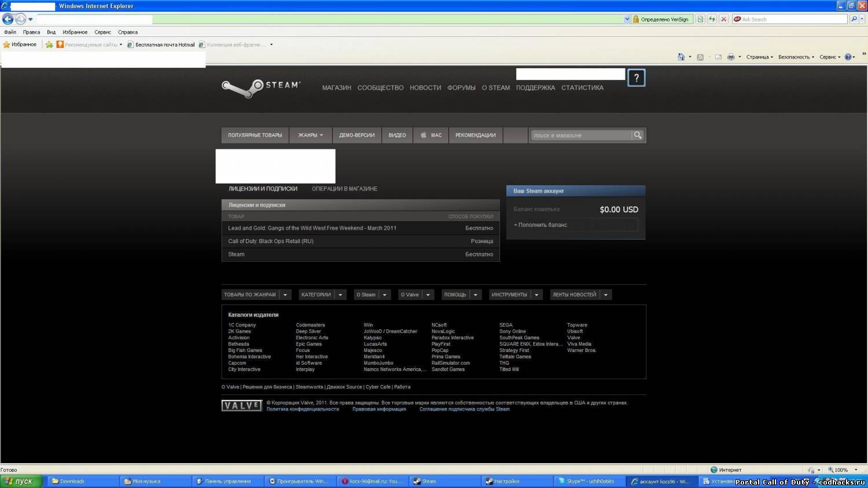Open the Файл menu
This screenshot has height=488, width=868.
click(x=10, y=32)
